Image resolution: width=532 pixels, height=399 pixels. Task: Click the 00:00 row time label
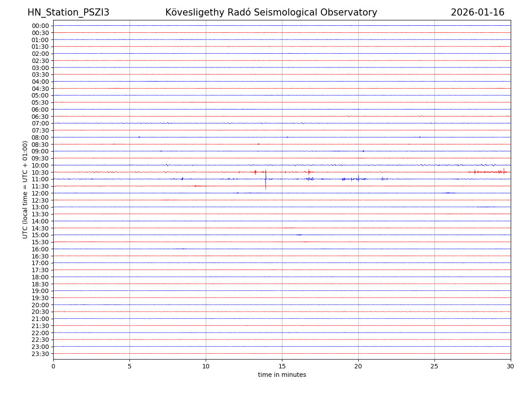pos(40,26)
